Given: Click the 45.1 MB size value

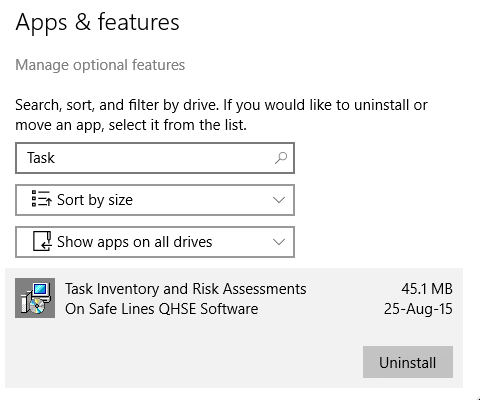Looking at the screenshot, I should [427, 289].
